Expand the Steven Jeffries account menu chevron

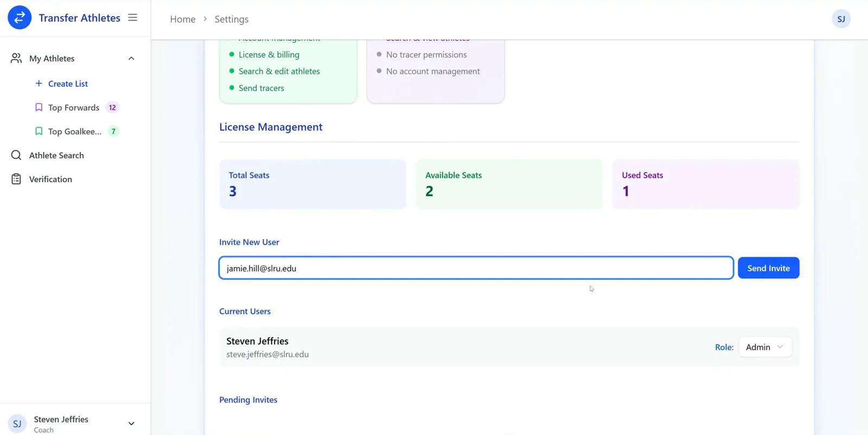(131, 424)
